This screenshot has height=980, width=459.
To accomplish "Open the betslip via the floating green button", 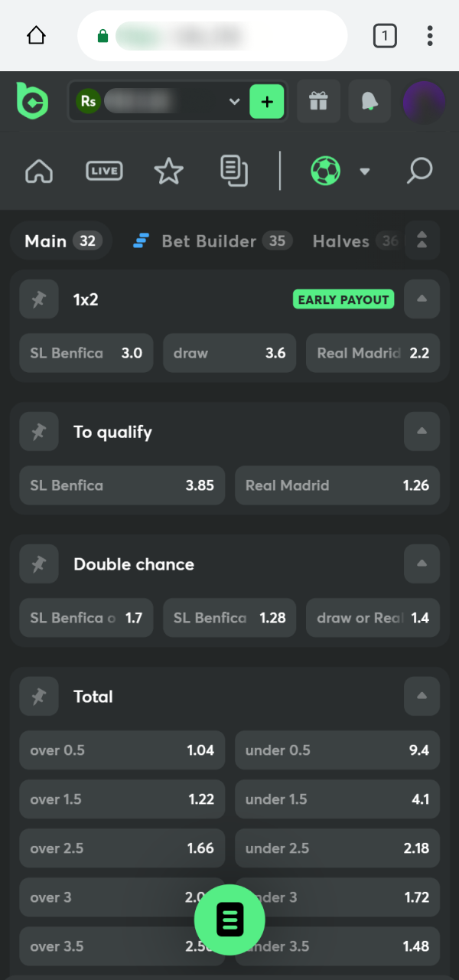I will point(229,920).
